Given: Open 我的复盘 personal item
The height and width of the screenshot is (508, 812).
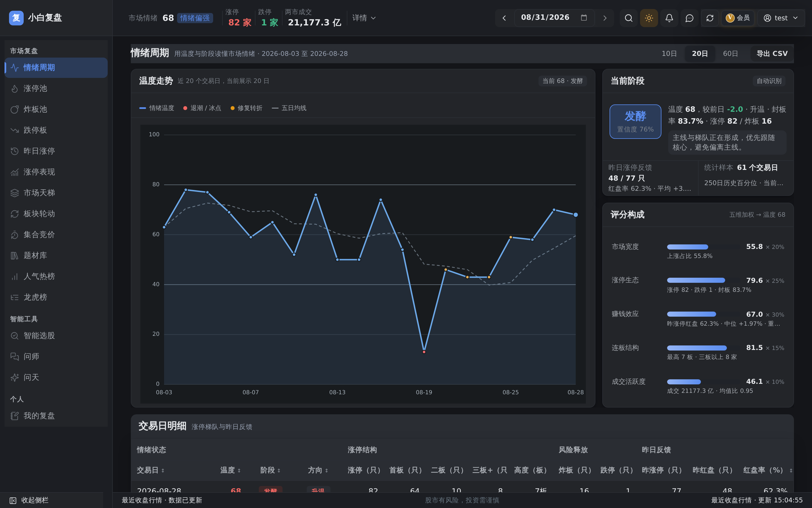Looking at the screenshot, I should click(56, 416).
